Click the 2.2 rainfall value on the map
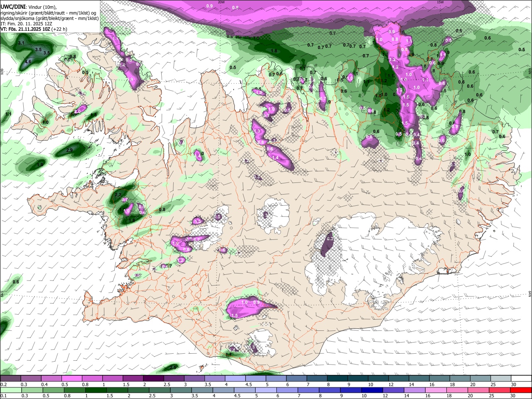This screenshot has height=399, width=532. click(x=118, y=195)
